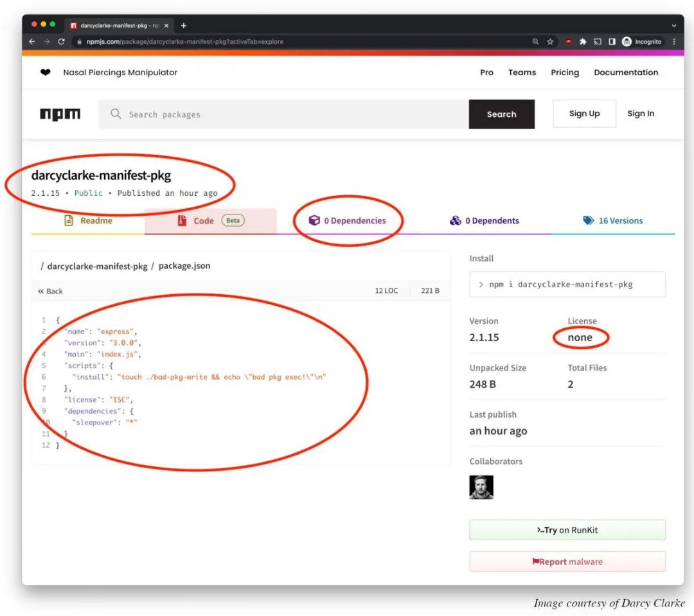Click the address bar URL
Viewport: 694px width, 616px height.
(x=185, y=42)
